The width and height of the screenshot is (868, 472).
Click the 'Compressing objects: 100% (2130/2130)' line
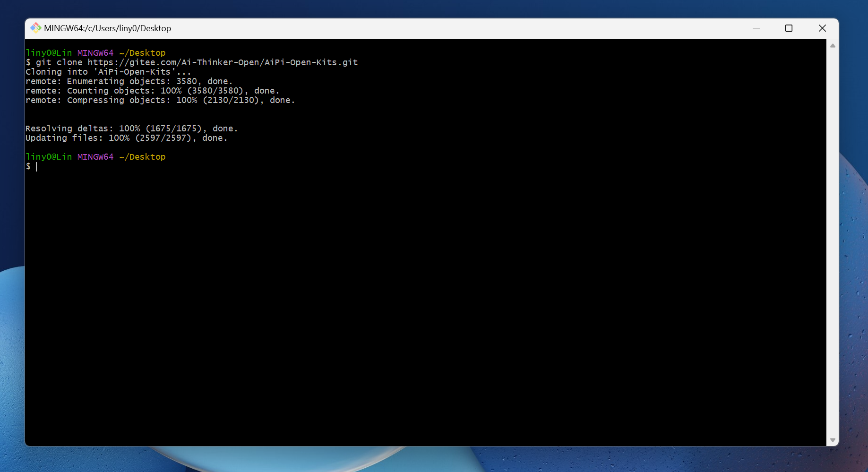pyautogui.click(x=160, y=100)
